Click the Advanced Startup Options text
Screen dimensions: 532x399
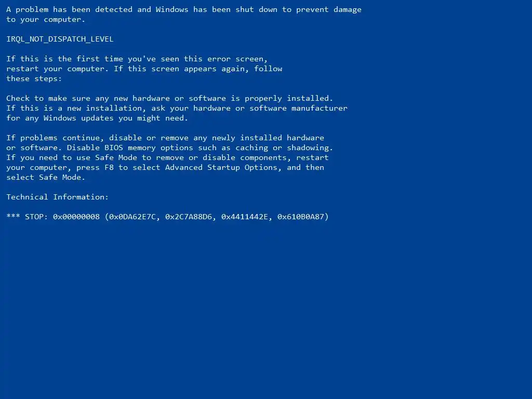pos(221,168)
